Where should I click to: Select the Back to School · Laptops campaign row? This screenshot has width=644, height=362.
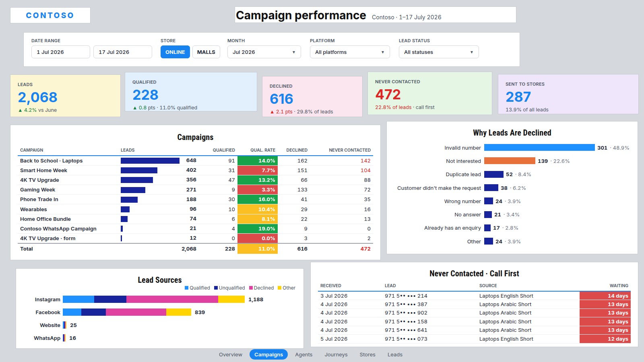tap(195, 160)
